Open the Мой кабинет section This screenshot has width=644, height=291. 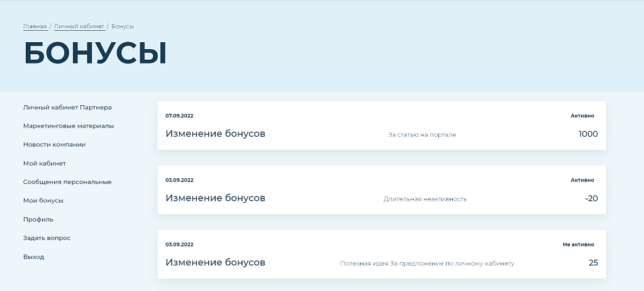(x=45, y=163)
